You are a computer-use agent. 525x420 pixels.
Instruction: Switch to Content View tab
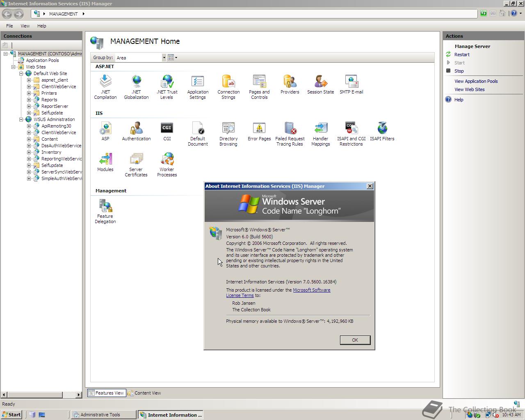click(x=144, y=393)
